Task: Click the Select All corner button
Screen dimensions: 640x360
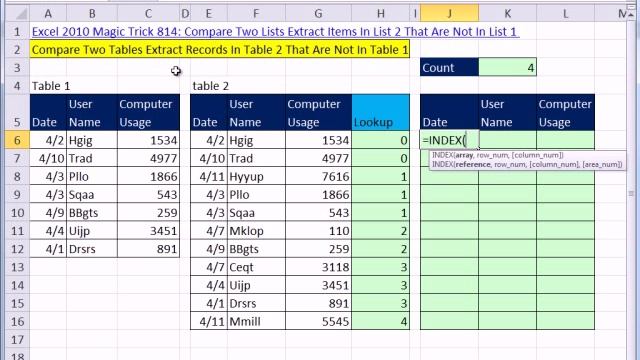Action: point(18,13)
